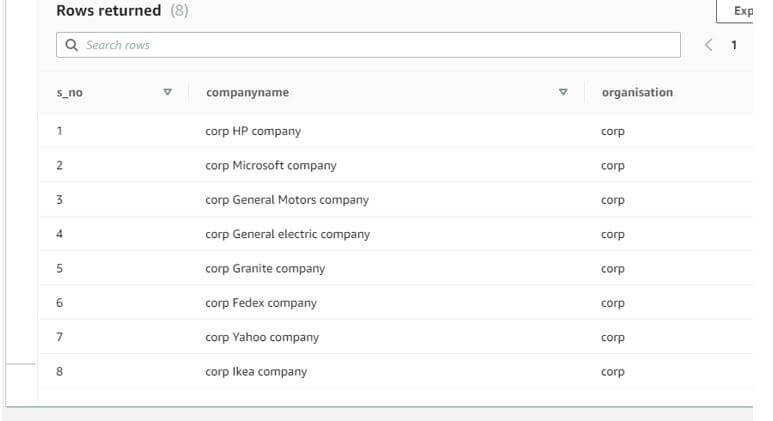Click the companyname column sort arrow
This screenshot has height=421, width=773.
point(563,92)
